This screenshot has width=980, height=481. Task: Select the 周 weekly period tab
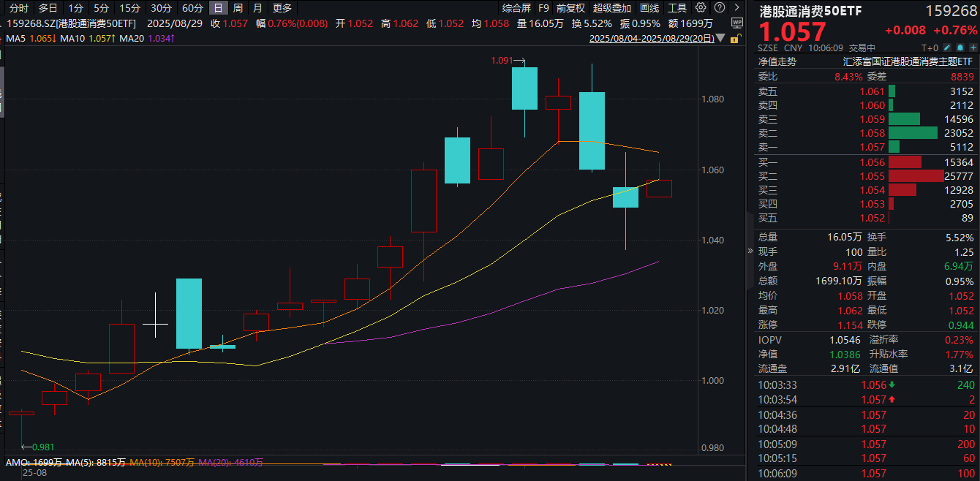tap(238, 8)
